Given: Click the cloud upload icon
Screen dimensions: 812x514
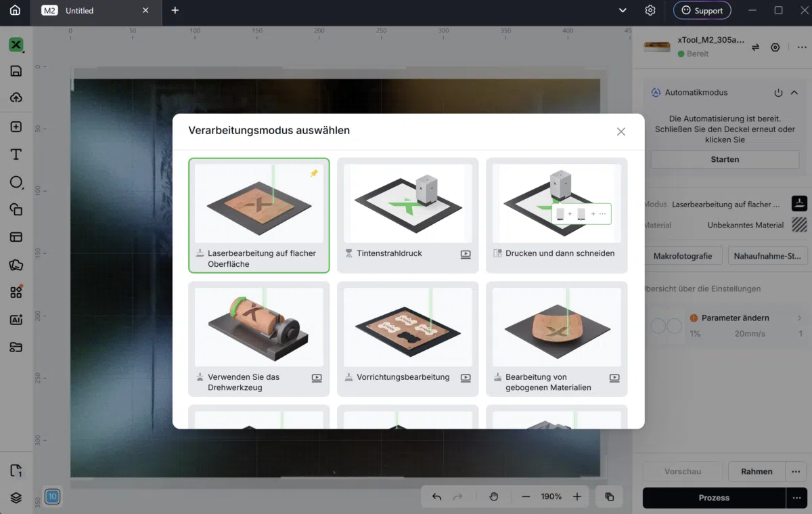Looking at the screenshot, I should [x=16, y=98].
